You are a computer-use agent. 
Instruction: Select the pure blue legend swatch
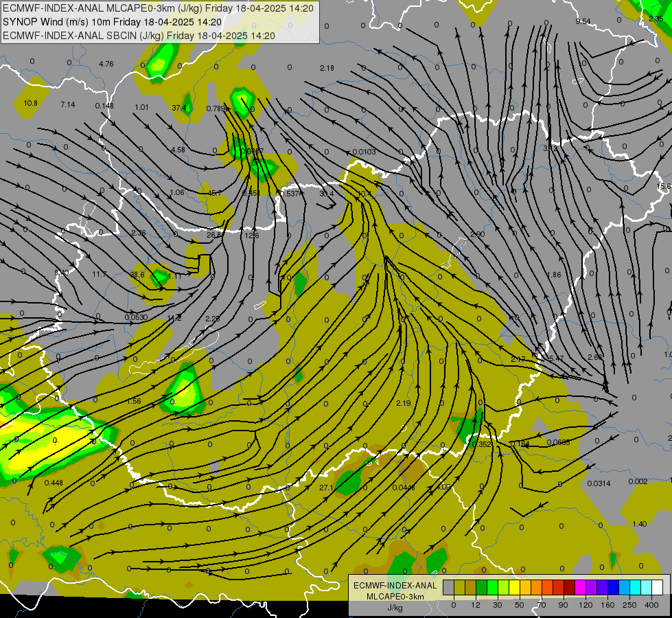[x=613, y=587]
